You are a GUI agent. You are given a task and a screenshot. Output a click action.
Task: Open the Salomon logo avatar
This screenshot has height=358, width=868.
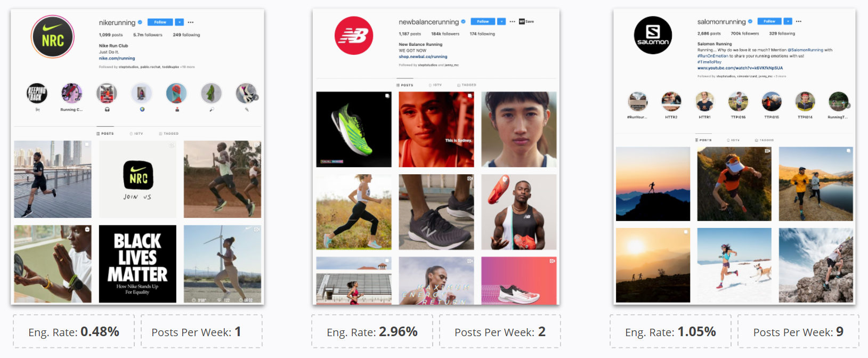click(x=653, y=35)
